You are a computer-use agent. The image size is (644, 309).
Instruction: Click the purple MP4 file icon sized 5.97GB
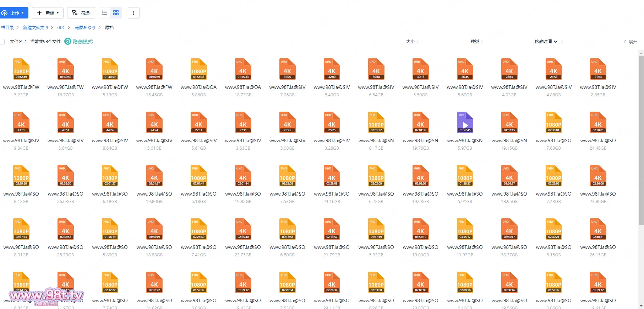(x=465, y=122)
